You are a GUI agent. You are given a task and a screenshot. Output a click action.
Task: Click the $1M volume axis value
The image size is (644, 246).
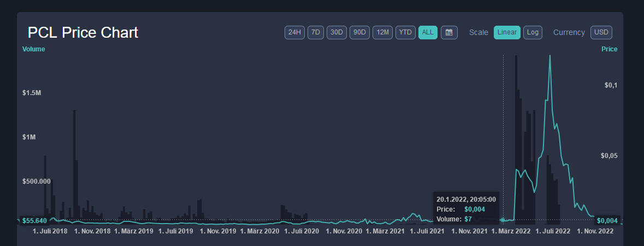[29, 137]
